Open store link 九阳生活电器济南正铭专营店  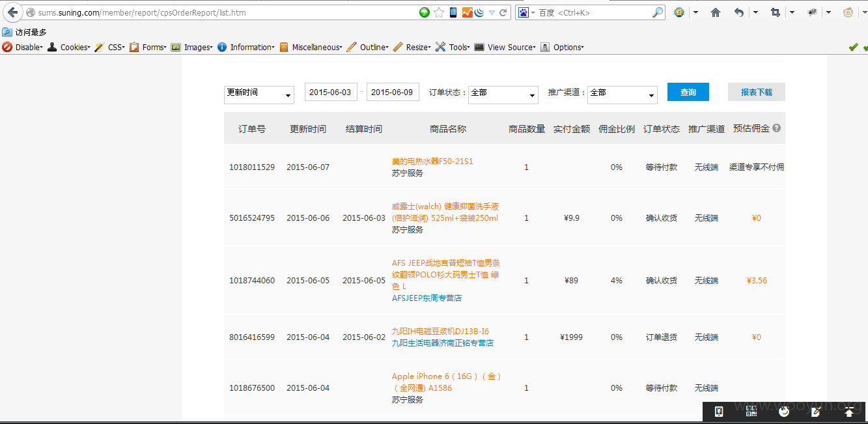(443, 343)
